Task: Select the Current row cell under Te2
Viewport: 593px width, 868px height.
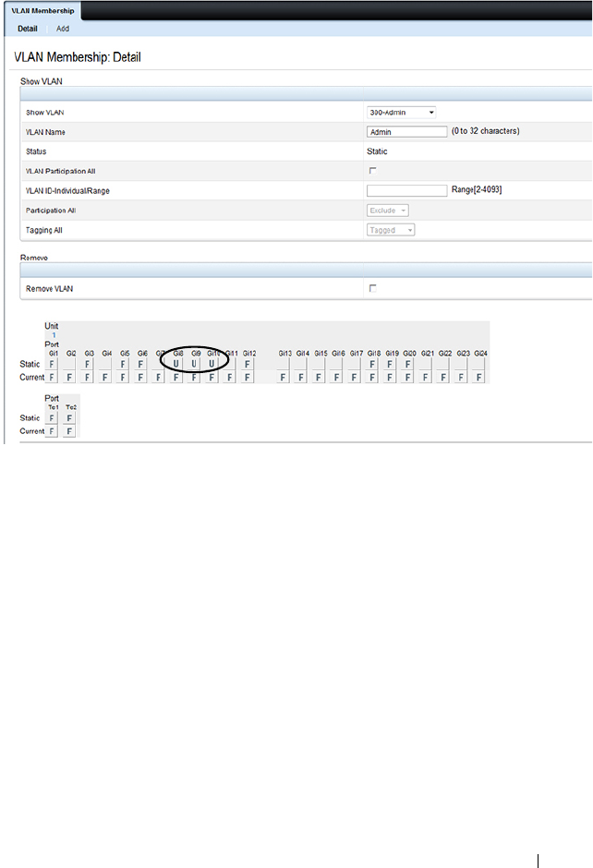Action: pos(69,431)
